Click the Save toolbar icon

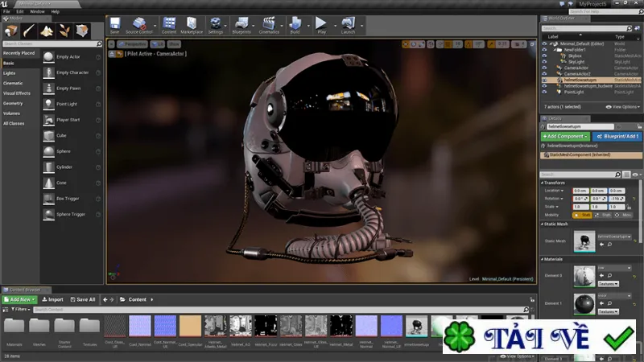[x=114, y=25]
